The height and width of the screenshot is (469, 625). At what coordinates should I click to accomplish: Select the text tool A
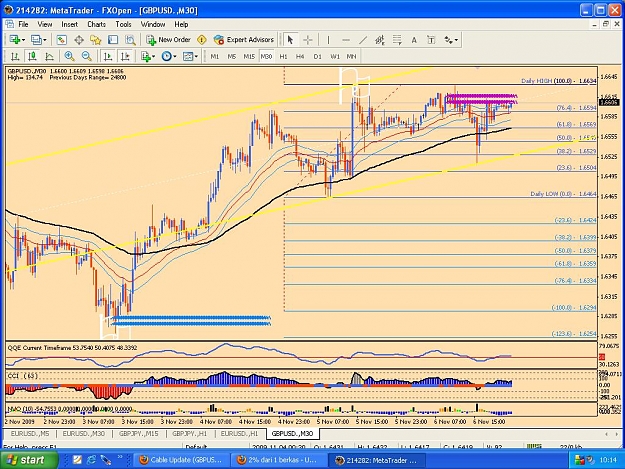[414, 40]
